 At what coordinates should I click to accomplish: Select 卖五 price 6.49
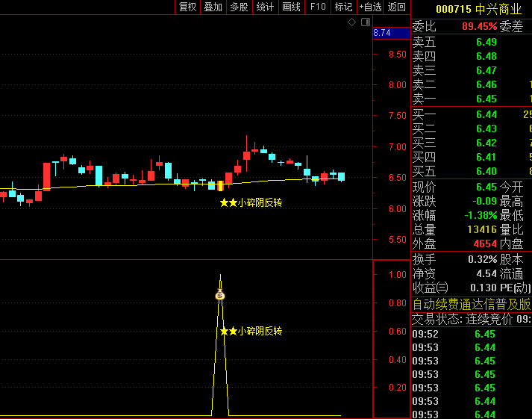pyautogui.click(x=486, y=42)
